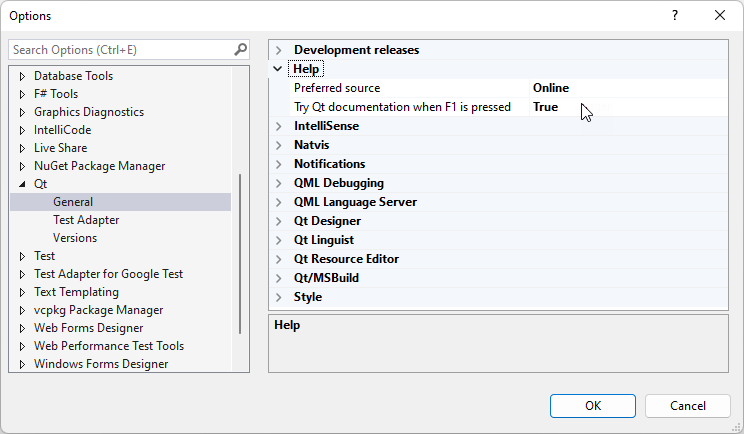Click the Development releases heading
This screenshot has width=744, height=434.
tap(356, 50)
